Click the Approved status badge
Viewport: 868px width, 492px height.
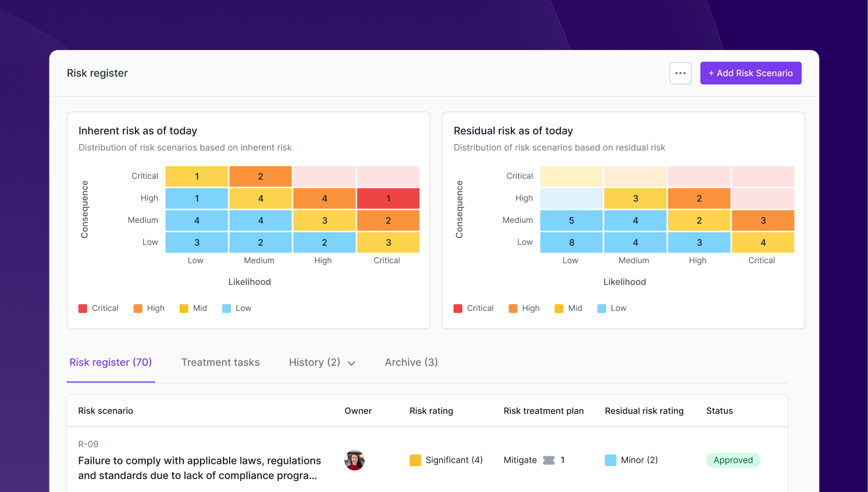733,460
